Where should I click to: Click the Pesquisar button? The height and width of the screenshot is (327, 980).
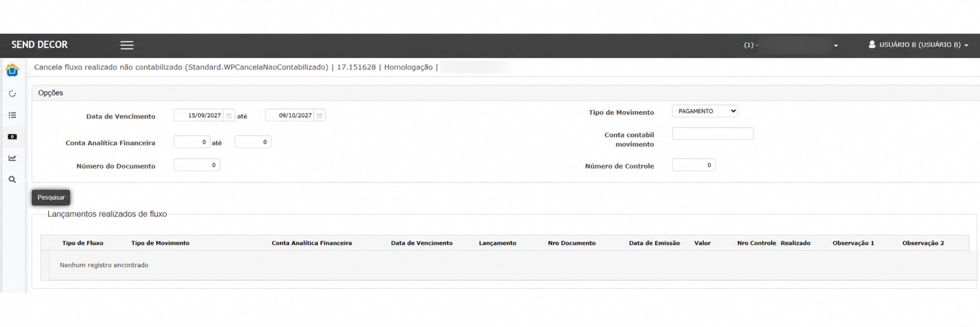pos(51,198)
